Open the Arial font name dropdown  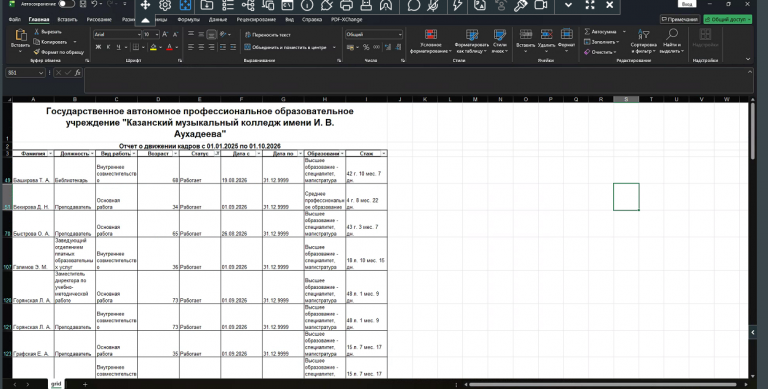139,34
